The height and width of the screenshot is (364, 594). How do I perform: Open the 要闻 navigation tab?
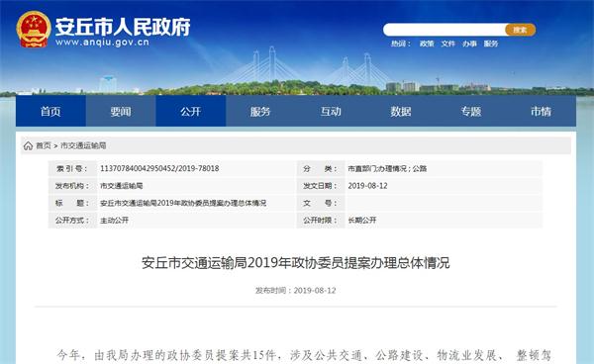[x=121, y=111]
